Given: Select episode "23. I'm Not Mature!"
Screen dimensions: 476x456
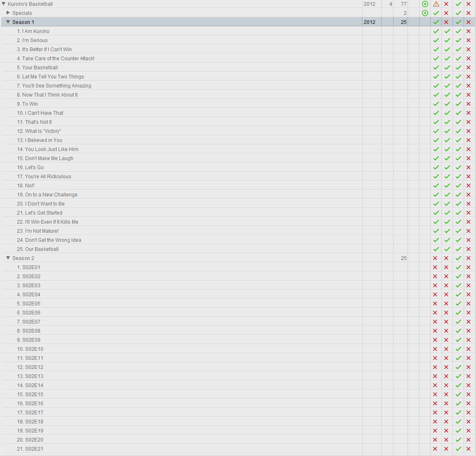Looking at the screenshot, I should click(38, 231).
